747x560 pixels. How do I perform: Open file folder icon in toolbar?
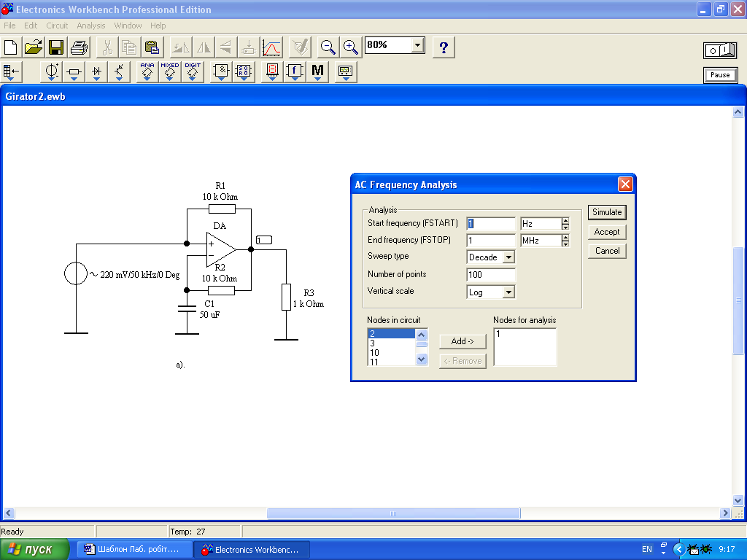click(x=34, y=47)
